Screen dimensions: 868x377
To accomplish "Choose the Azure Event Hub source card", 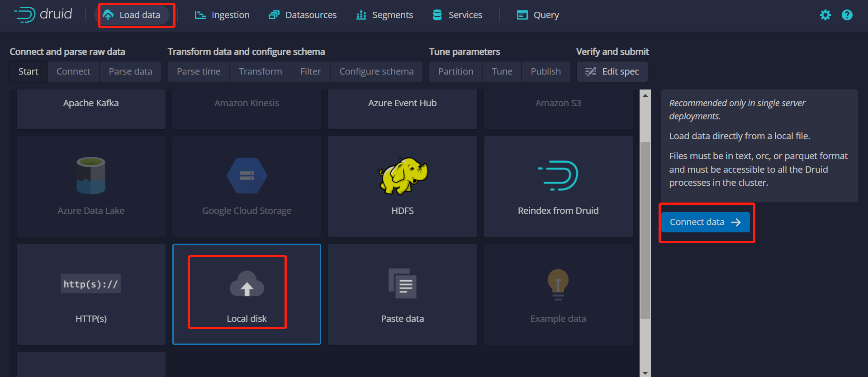I will click(402, 109).
